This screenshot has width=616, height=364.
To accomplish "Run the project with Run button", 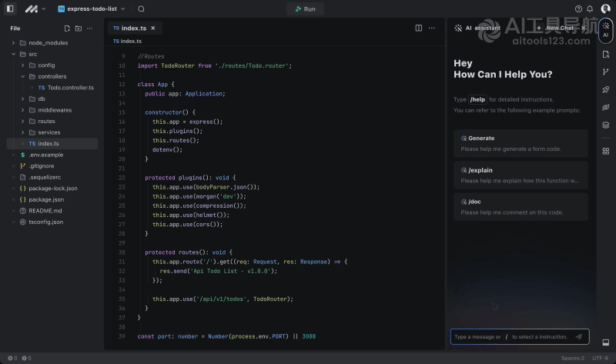I will pyautogui.click(x=305, y=8).
